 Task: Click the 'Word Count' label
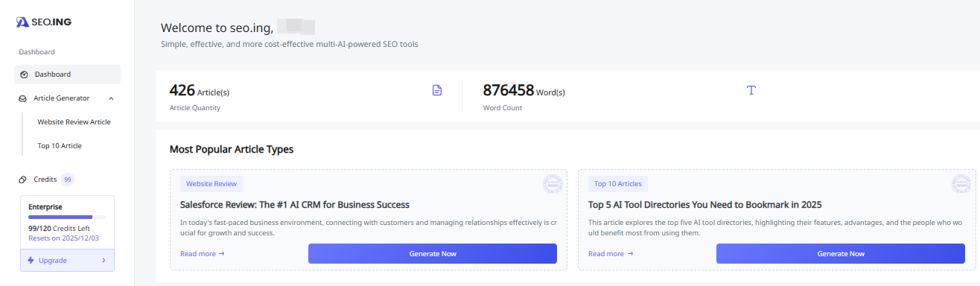[x=503, y=108]
